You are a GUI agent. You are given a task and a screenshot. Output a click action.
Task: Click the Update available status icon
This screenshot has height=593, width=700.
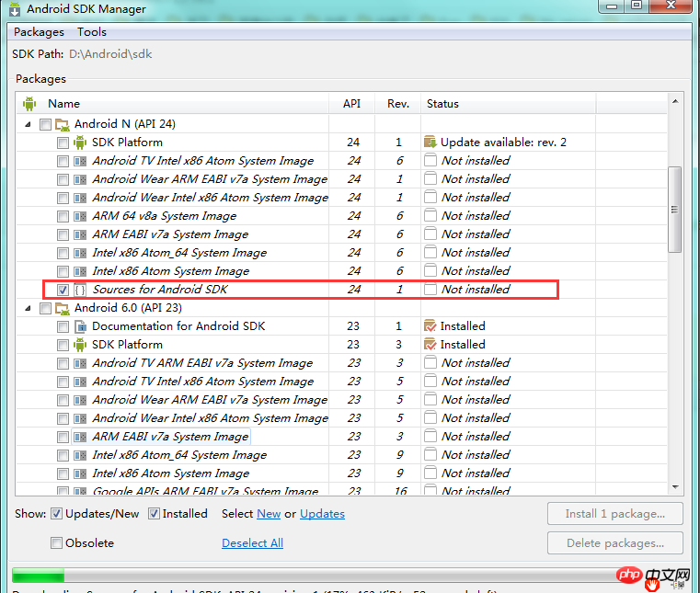430,142
